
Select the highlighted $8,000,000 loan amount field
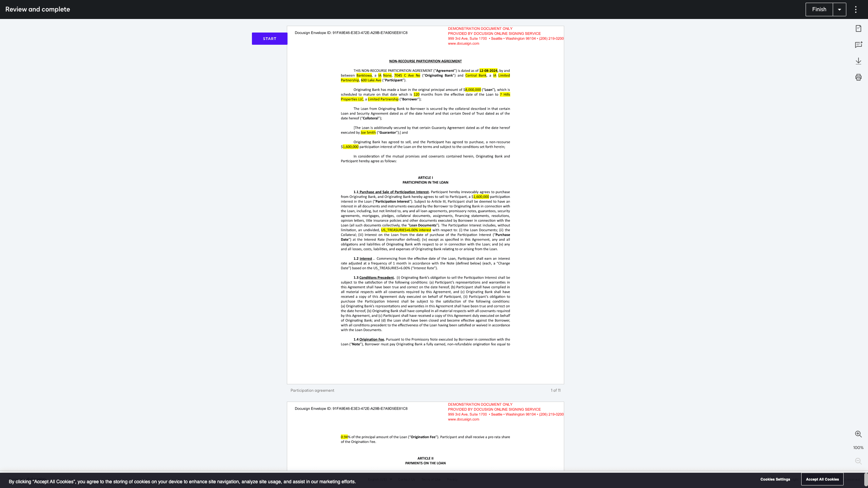(x=473, y=90)
